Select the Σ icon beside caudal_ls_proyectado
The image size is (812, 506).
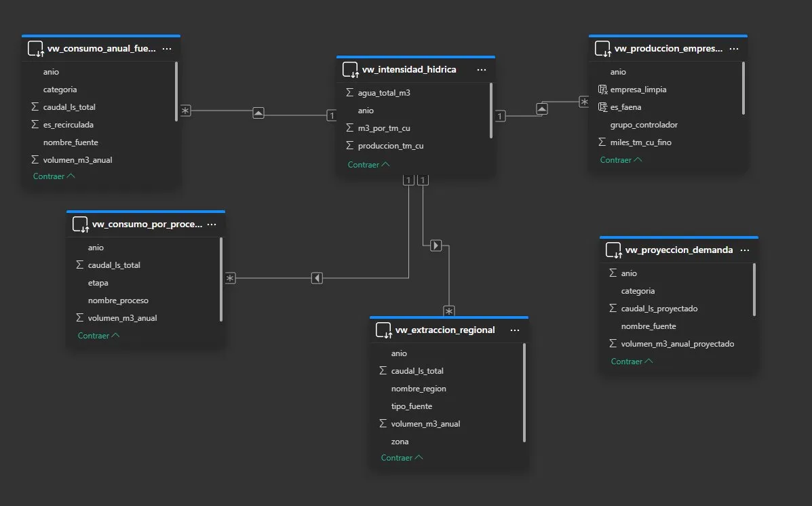[x=613, y=308]
